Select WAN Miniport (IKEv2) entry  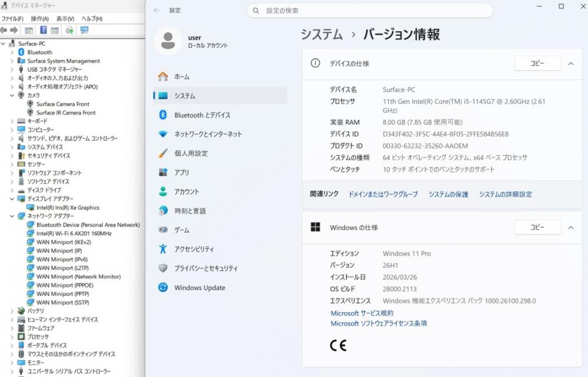(64, 242)
